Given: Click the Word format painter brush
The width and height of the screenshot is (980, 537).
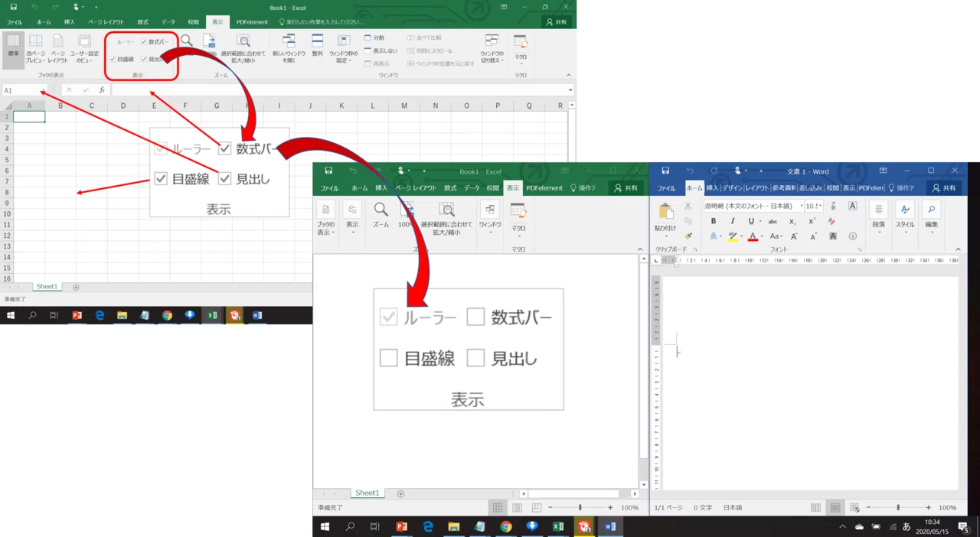Looking at the screenshot, I should coord(688,236).
